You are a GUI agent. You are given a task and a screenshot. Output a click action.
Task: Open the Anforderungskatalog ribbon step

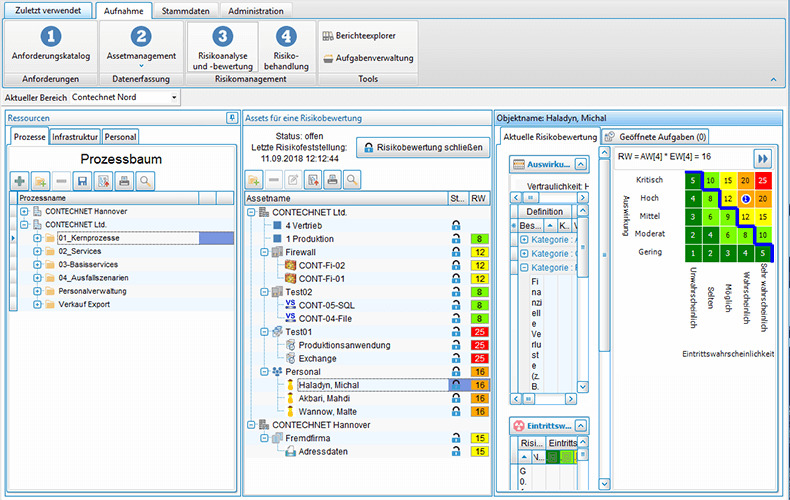tap(49, 47)
